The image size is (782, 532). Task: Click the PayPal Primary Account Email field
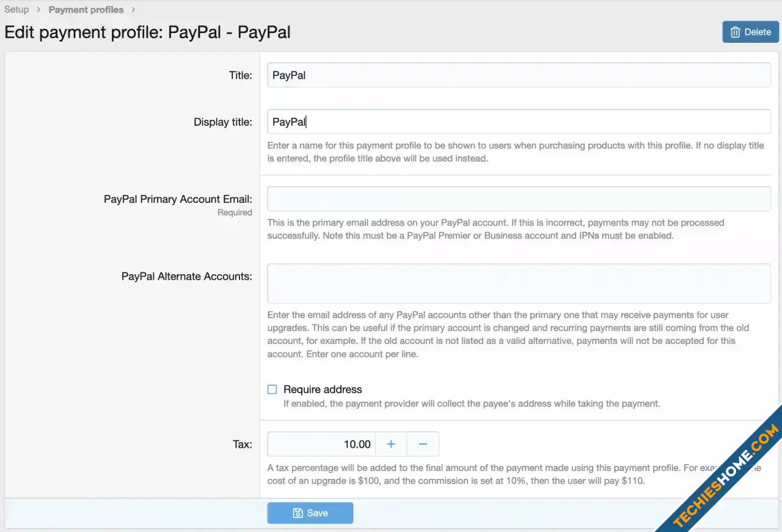point(519,199)
